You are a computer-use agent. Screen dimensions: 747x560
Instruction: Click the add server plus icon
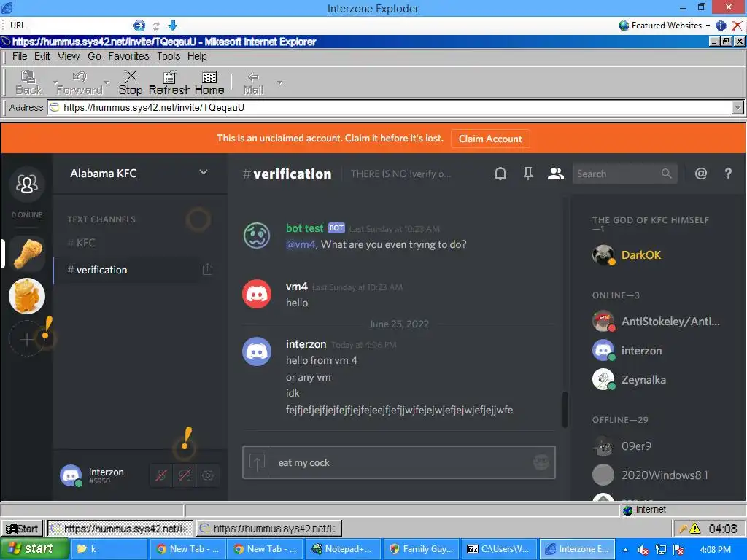point(27,338)
